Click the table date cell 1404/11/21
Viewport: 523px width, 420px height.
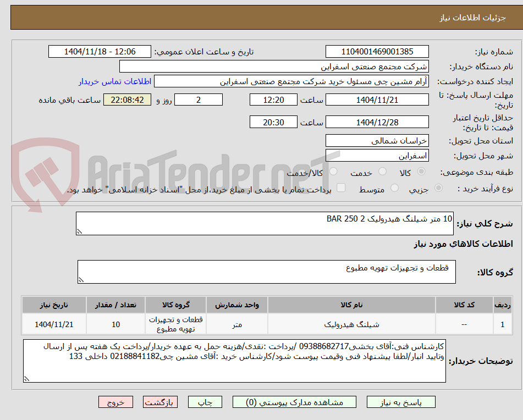click(54, 324)
